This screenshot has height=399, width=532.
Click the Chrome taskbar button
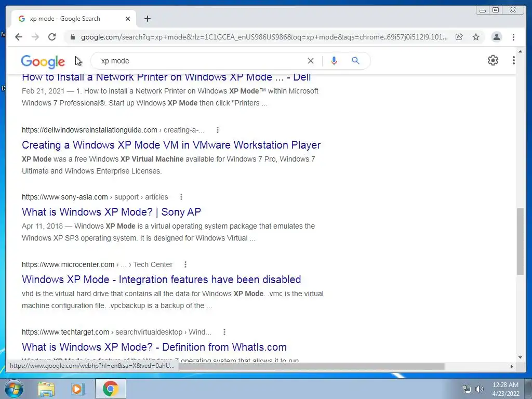coord(111,389)
